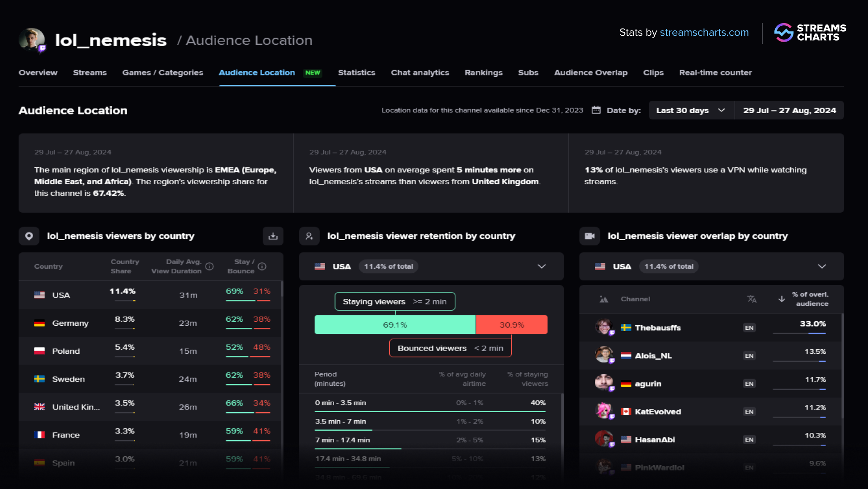View the Daily Avg View Duration info icon
Viewport: 868px width, 489px height.
pyautogui.click(x=209, y=266)
